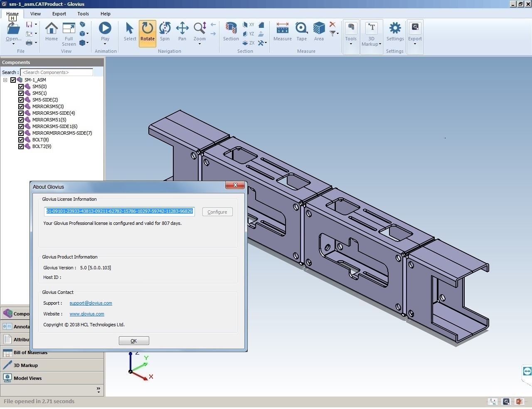Toggle visibility of SM5-SIDE(2) checkbox
Viewport: 532px width, 409px height.
21,100
